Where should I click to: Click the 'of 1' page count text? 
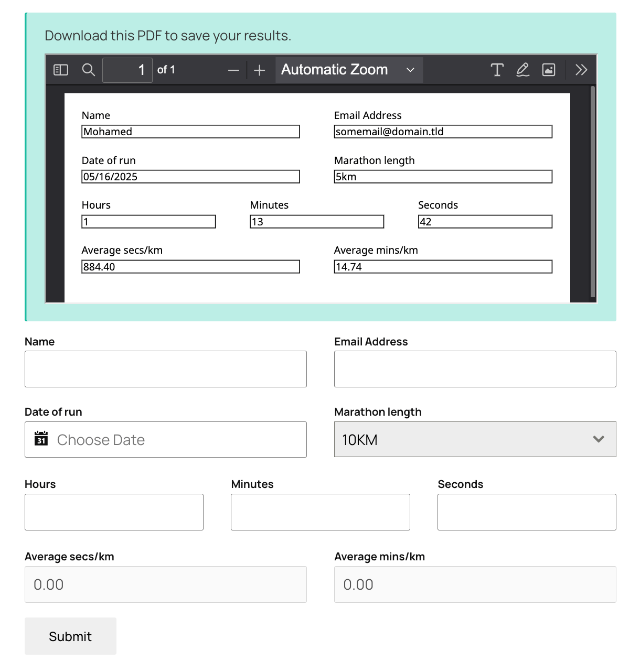click(x=166, y=70)
